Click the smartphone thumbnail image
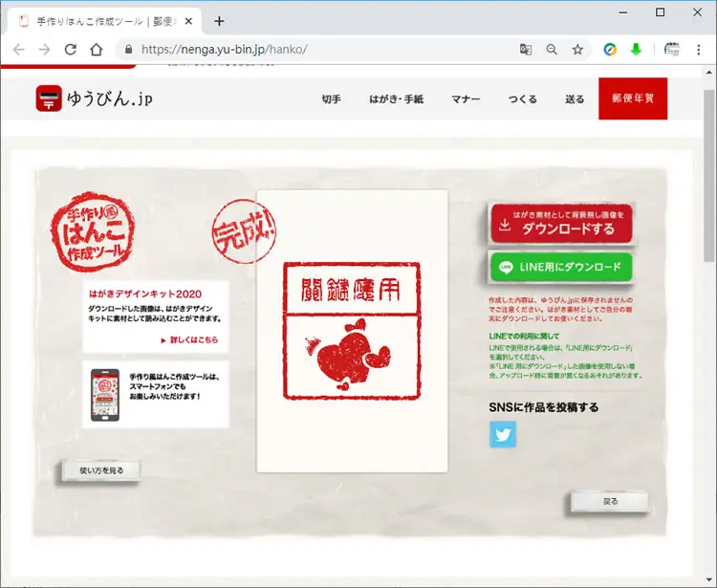The height and width of the screenshot is (588, 717). (105, 395)
